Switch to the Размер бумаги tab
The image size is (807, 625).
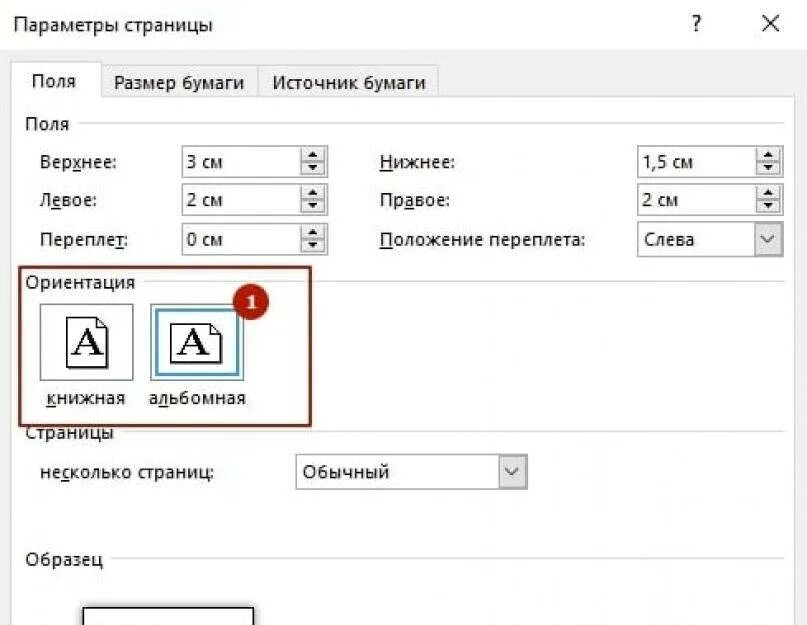coord(179,82)
